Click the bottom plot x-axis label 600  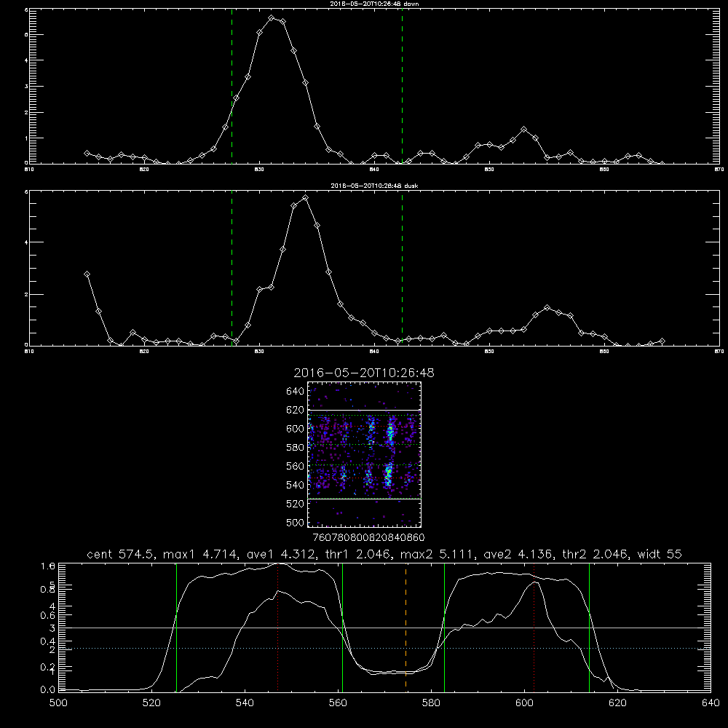[x=525, y=703]
